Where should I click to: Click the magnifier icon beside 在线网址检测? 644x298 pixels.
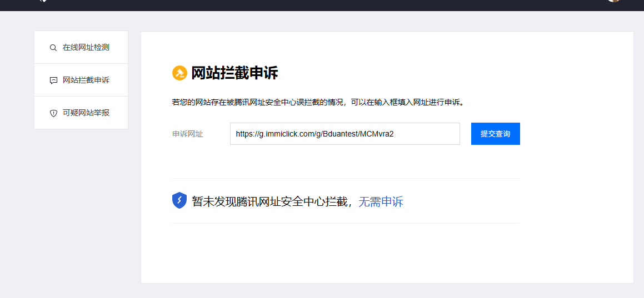click(53, 48)
